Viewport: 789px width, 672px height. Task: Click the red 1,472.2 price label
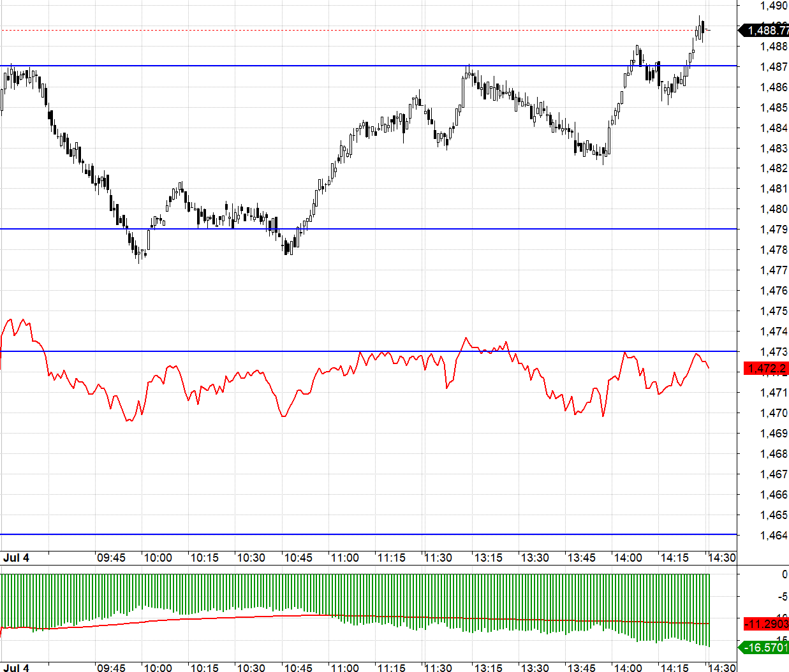click(x=766, y=369)
